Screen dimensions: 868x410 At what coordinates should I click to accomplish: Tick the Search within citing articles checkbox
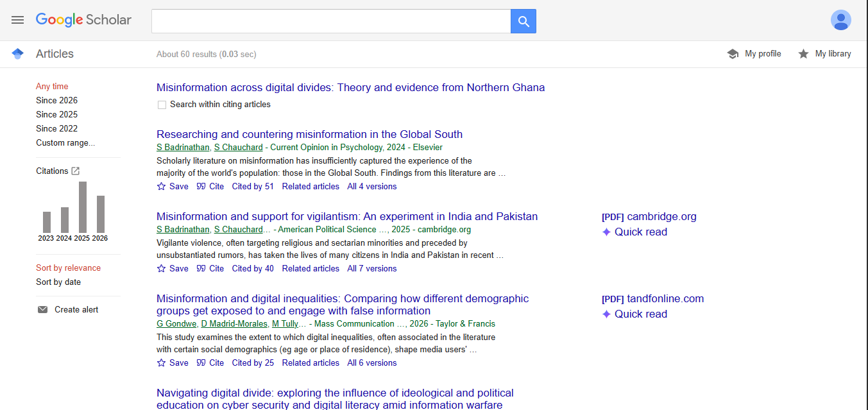click(x=162, y=105)
